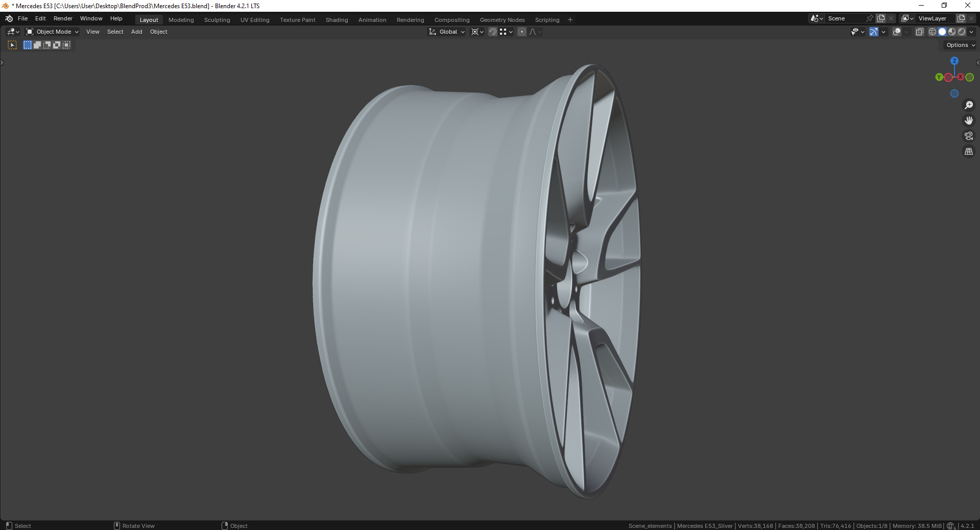
Task: Open the transform pivot point dropdown
Action: coord(477,32)
